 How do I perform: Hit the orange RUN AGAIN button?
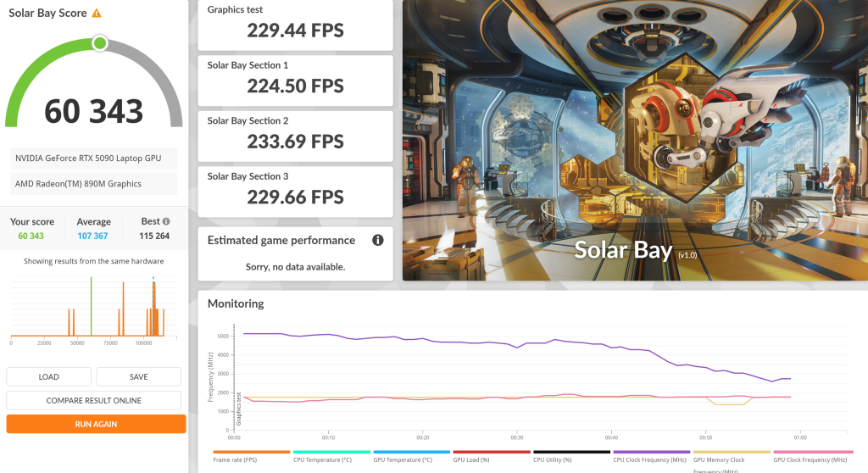(x=96, y=424)
